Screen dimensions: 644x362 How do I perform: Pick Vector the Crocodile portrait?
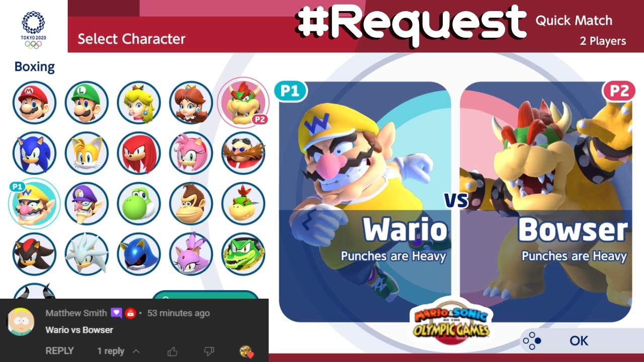click(243, 254)
